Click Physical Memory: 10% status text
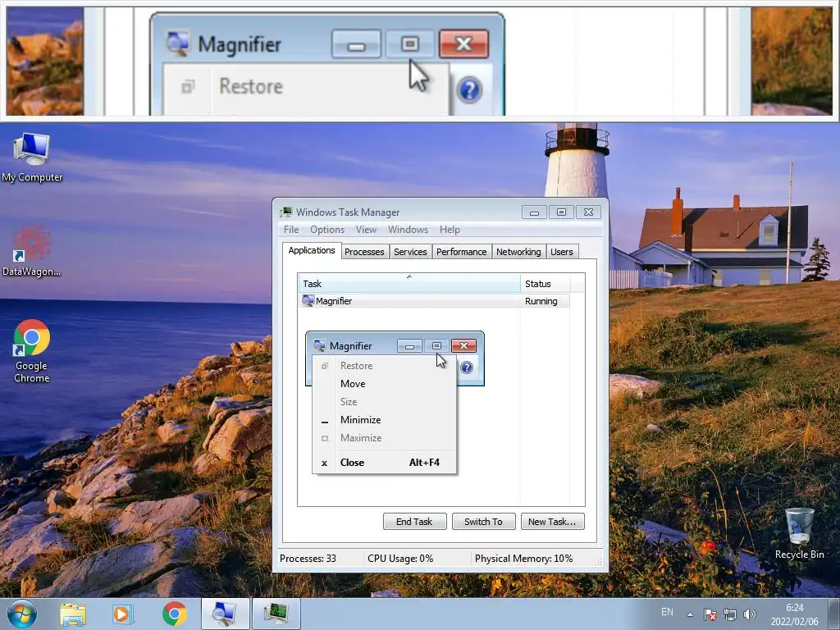The height and width of the screenshot is (630, 840). click(x=523, y=558)
